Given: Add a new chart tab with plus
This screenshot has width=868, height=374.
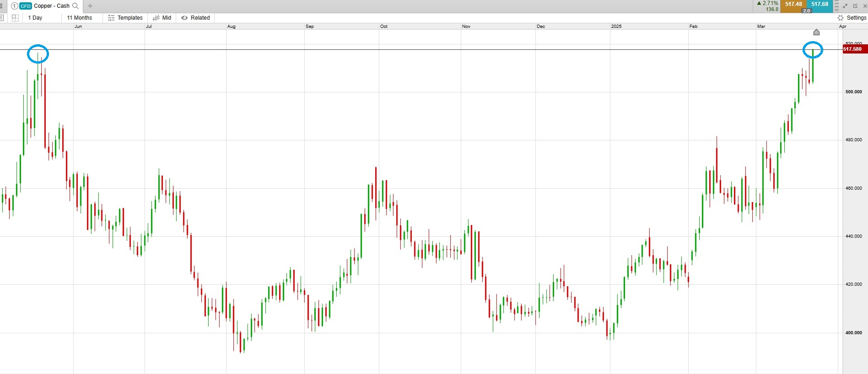Looking at the screenshot, I should tap(90, 6).
